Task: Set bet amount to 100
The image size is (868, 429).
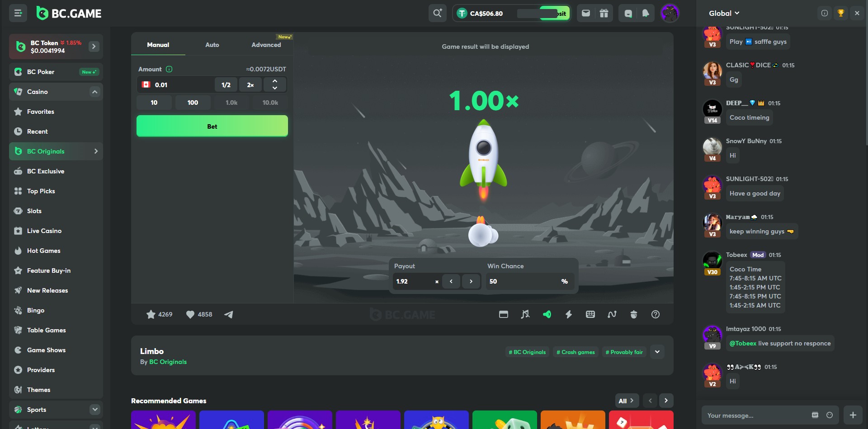Action: click(193, 103)
